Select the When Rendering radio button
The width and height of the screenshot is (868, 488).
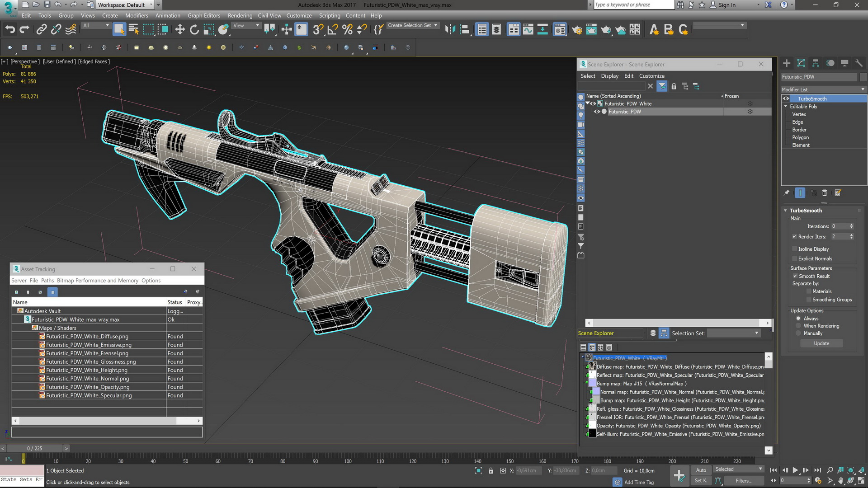coord(798,326)
